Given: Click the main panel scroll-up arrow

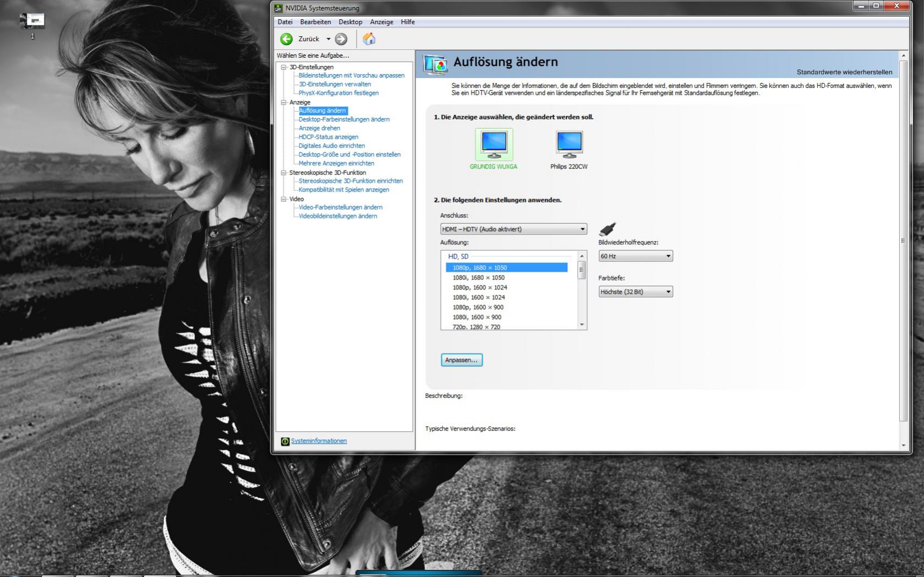Looking at the screenshot, I should pos(903,56).
